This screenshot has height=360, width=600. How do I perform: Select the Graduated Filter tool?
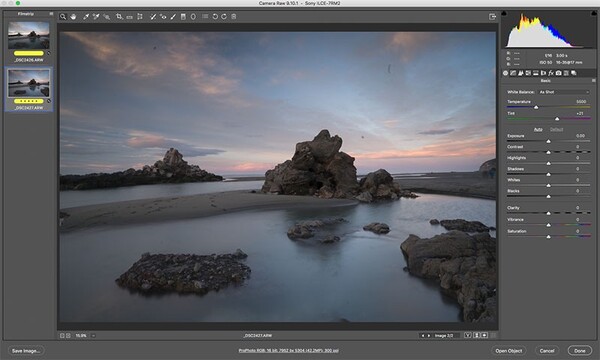click(183, 17)
